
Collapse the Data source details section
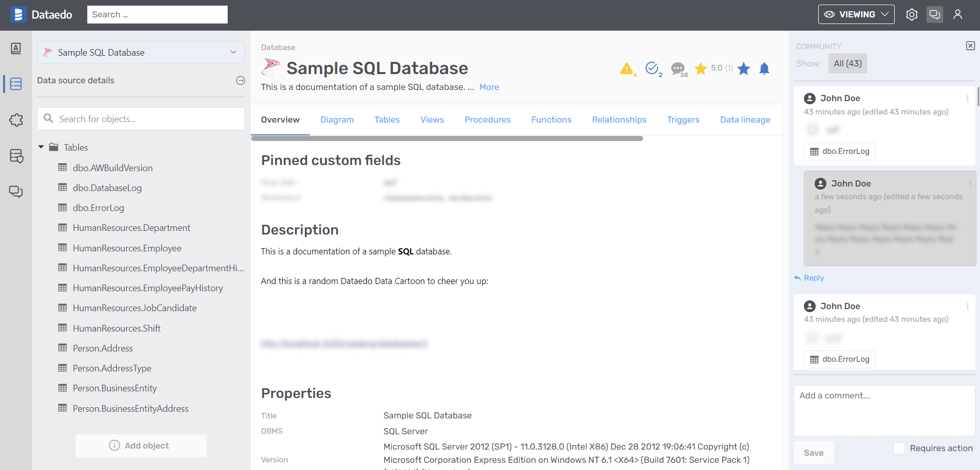point(240,81)
